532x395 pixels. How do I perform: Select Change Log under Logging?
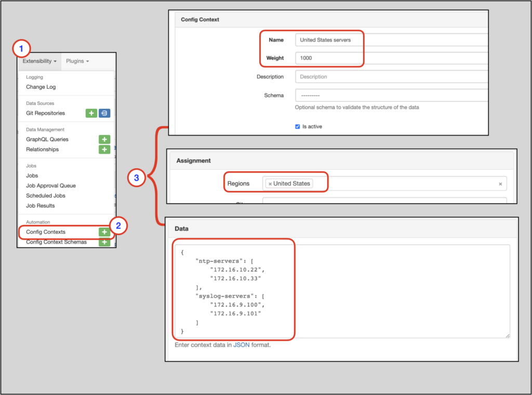click(x=41, y=87)
